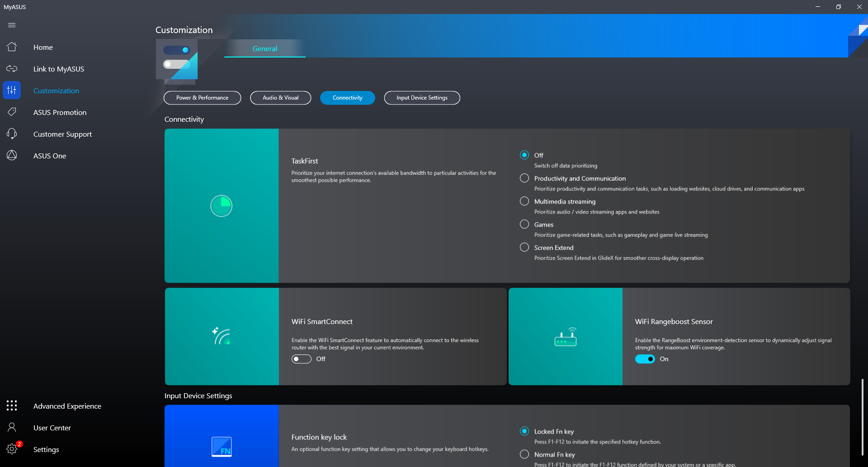Open User Center page
This screenshot has width=868, height=467.
pyautogui.click(x=52, y=428)
